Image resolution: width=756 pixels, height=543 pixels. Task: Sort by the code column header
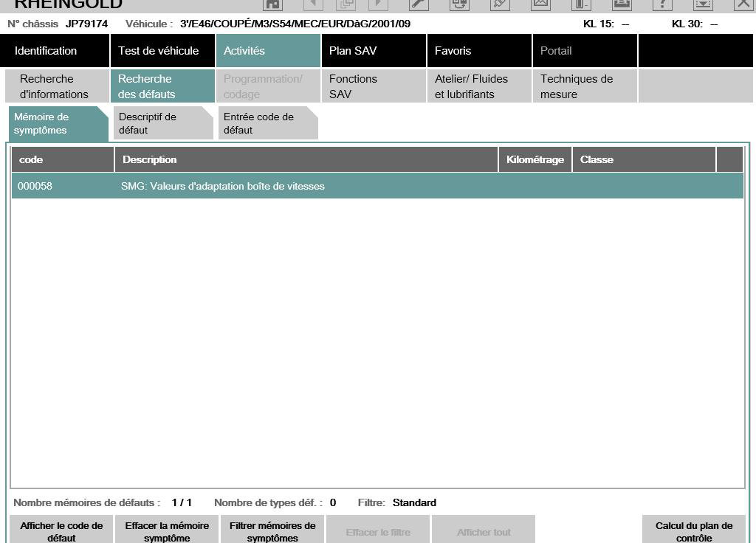pos(62,159)
